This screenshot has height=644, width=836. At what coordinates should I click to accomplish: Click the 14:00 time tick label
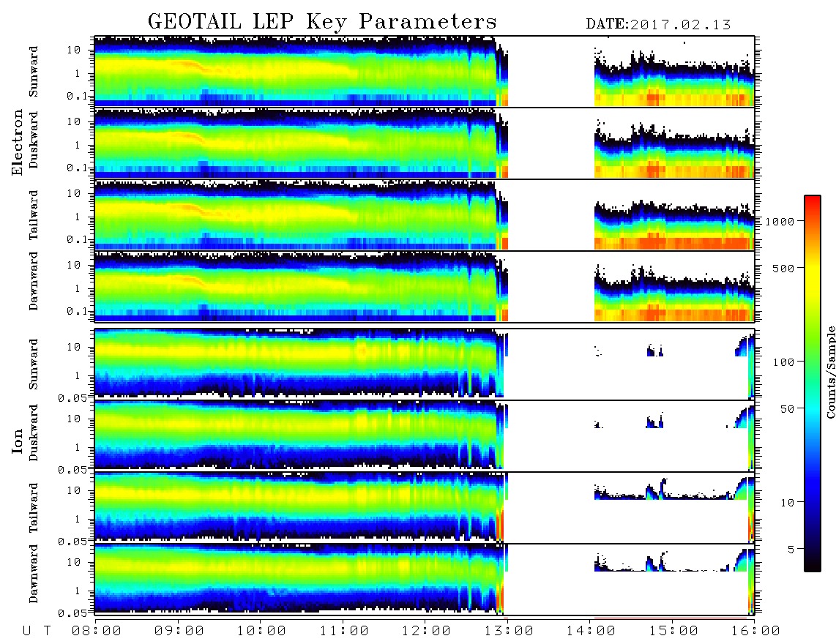[x=591, y=631]
